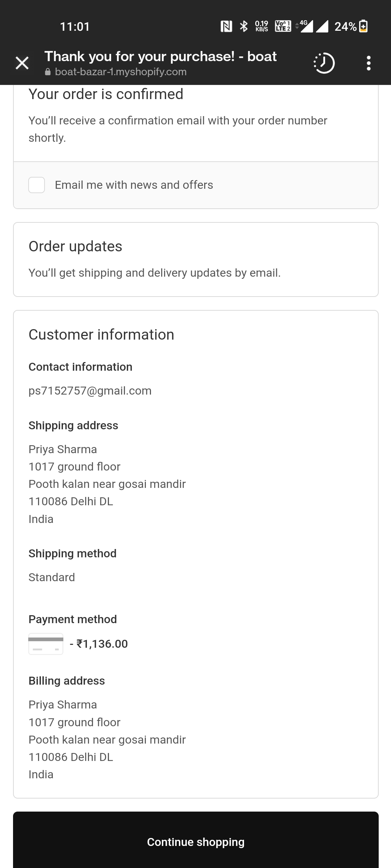Tap the "Email me with news and offers" label
Screen dimensions: 391x868
134,185
